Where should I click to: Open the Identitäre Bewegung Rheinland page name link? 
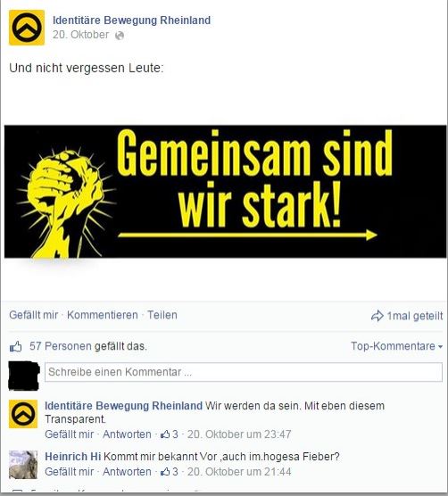[x=131, y=21]
